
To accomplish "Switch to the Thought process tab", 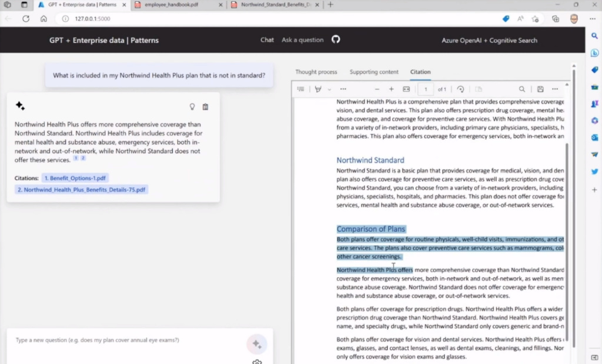I will pos(316,72).
